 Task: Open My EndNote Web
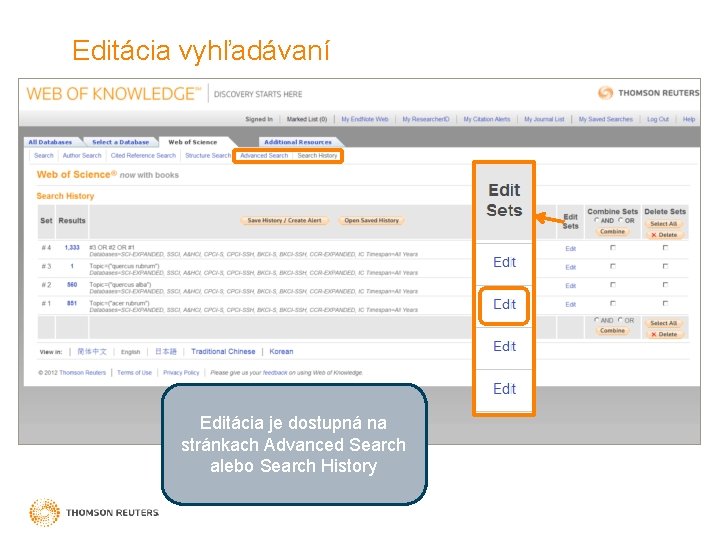pos(365,119)
